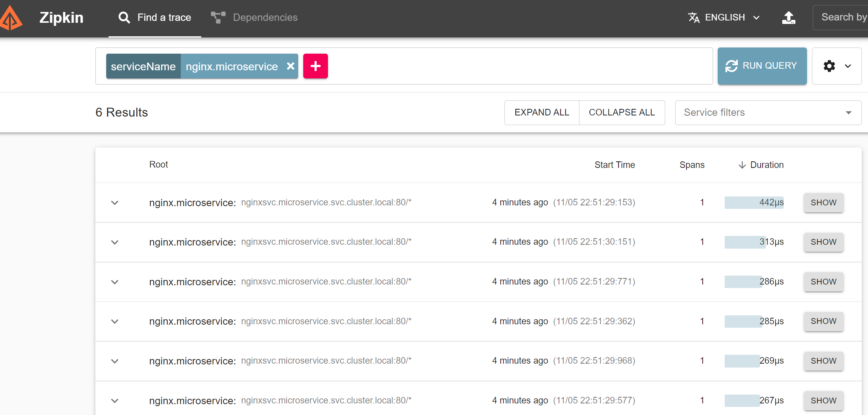The height and width of the screenshot is (415, 868).
Task: Toggle Duration sort order
Action: [x=761, y=165]
